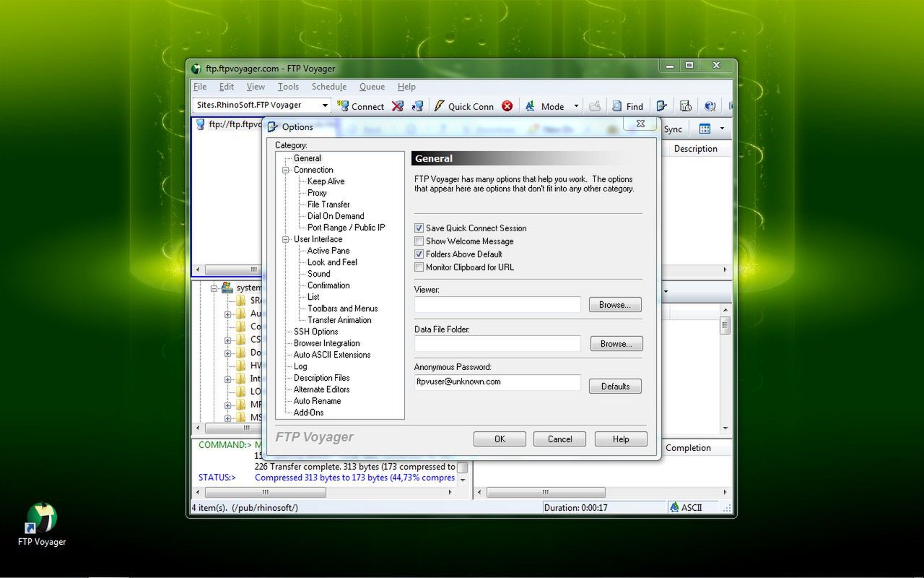The width and height of the screenshot is (924, 578).
Task: Click the Options dialog title icon
Action: click(x=273, y=126)
